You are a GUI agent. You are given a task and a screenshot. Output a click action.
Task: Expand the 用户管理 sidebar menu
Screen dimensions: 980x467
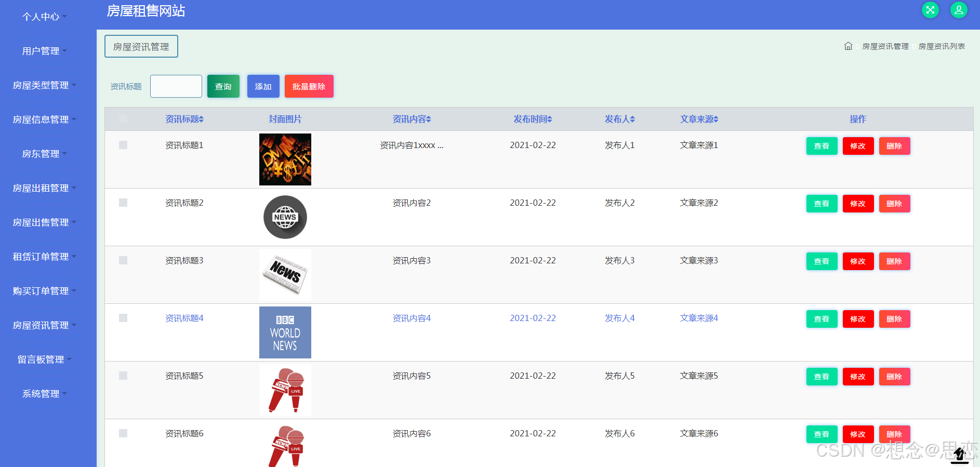44,51
